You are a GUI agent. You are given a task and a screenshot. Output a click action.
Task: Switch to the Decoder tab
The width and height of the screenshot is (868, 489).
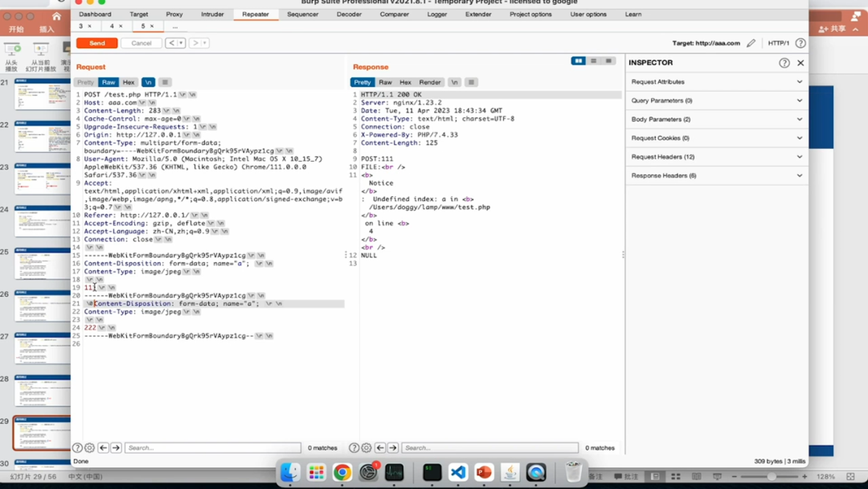point(349,14)
